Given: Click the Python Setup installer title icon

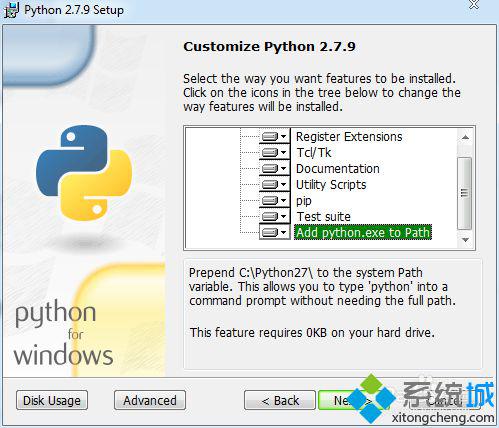Looking at the screenshot, I should 11,10.
